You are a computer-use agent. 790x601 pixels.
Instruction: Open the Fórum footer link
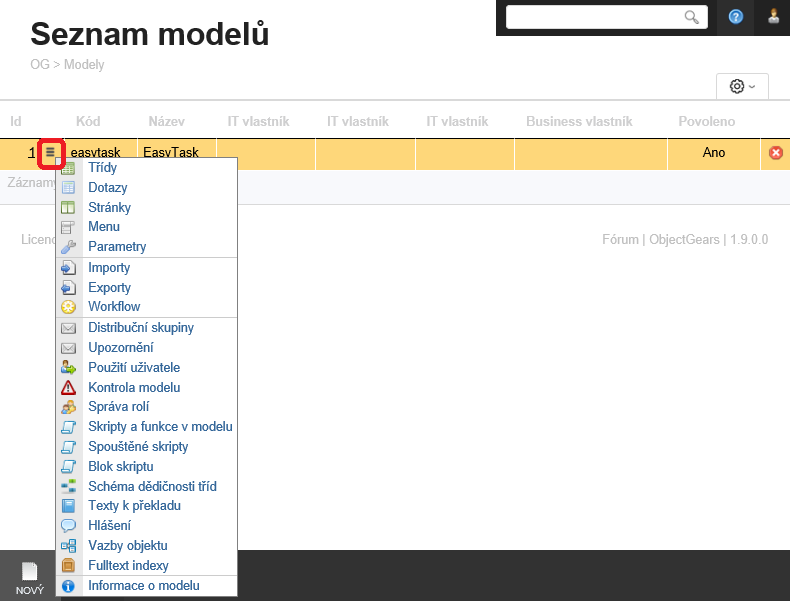620,239
